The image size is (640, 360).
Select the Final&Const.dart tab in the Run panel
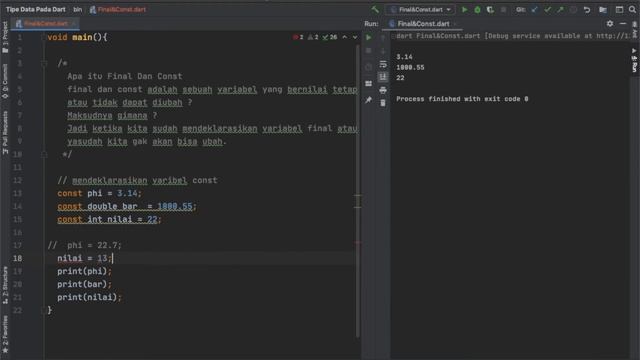pos(422,24)
